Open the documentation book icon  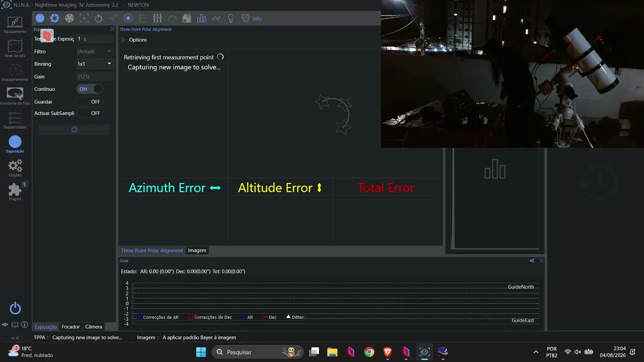(x=15, y=325)
